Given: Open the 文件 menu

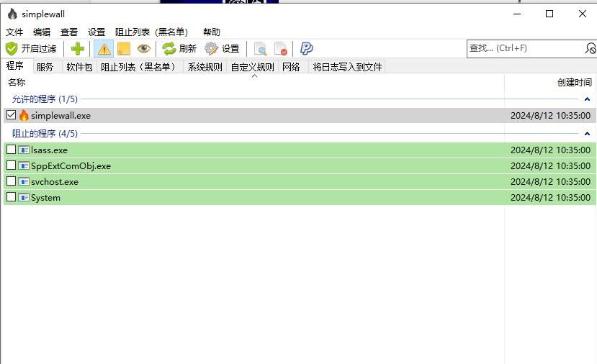Looking at the screenshot, I should click(x=14, y=32).
